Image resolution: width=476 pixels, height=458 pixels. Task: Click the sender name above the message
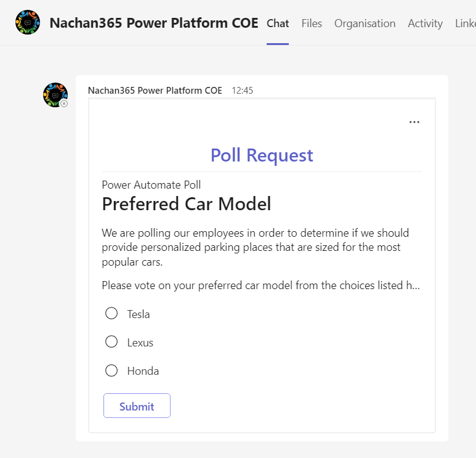click(x=155, y=91)
